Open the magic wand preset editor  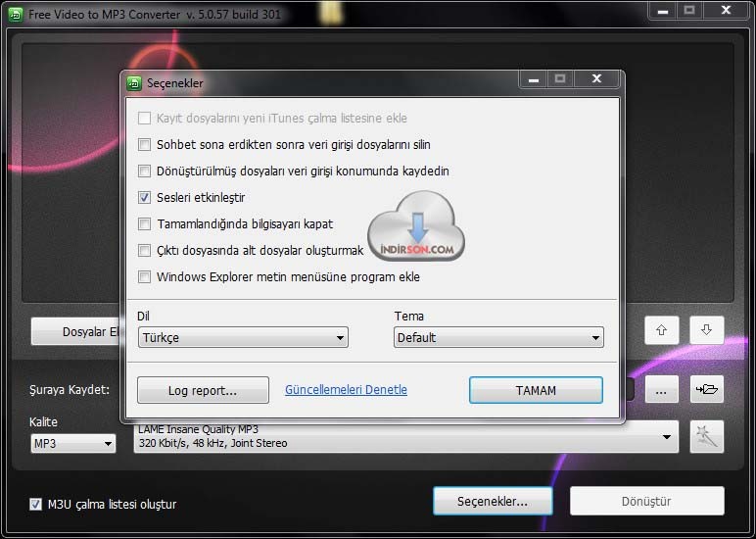(x=707, y=437)
